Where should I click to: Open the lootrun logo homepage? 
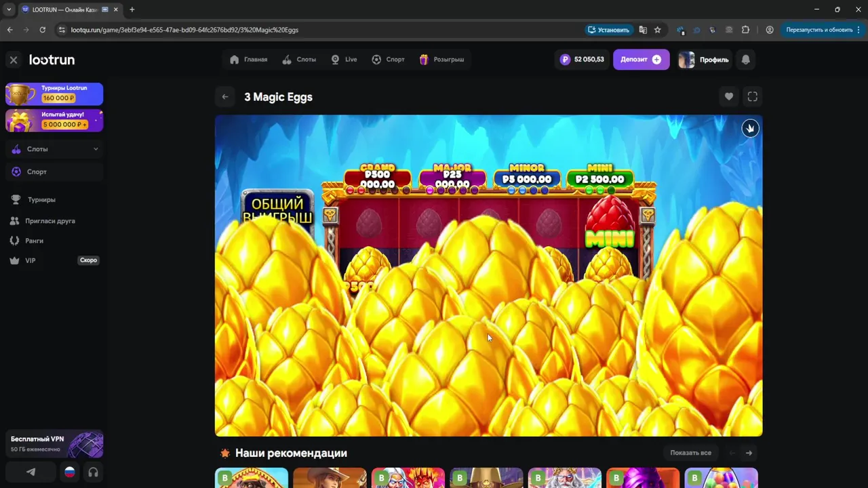52,60
